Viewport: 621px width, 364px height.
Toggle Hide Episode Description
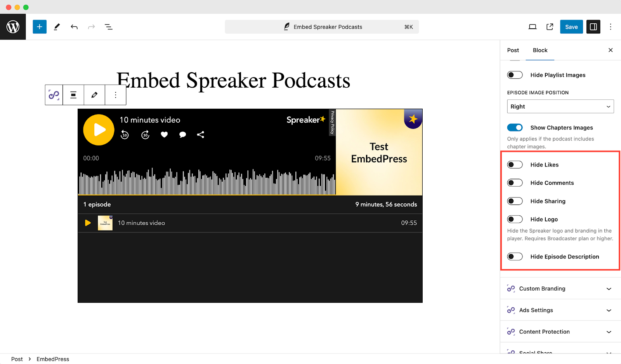(515, 257)
